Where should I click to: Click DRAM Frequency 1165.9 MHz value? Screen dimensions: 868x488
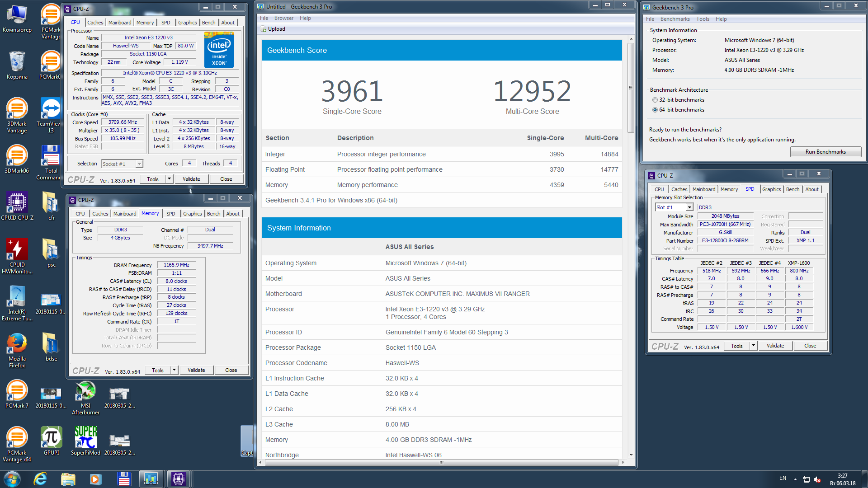point(176,265)
